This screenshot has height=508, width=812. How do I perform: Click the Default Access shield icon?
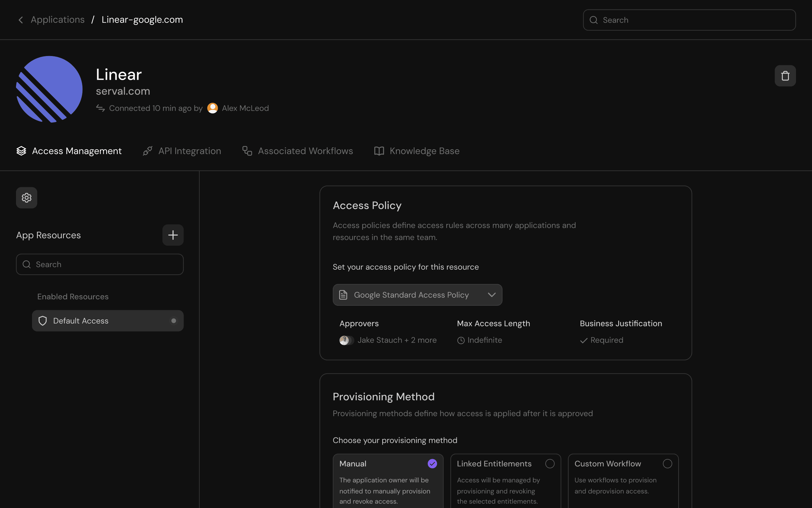[43, 321]
